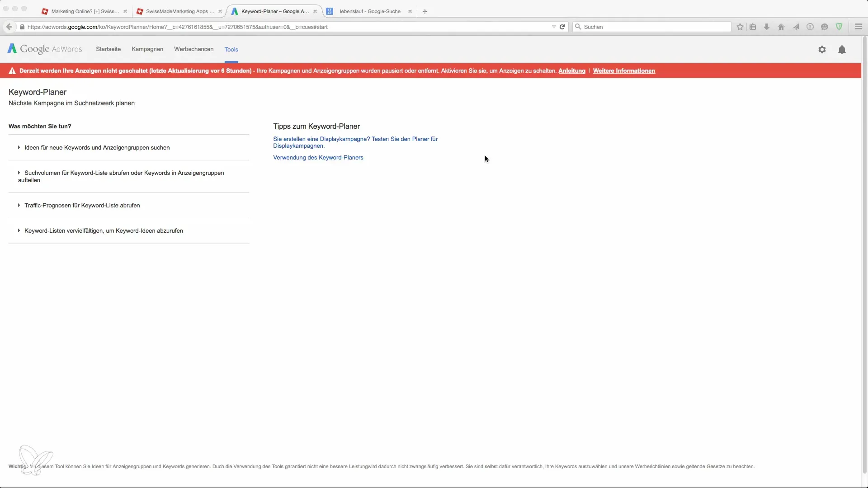Close the Marketing Online tab
Viewport: 868px width, 488px height.
point(125,11)
